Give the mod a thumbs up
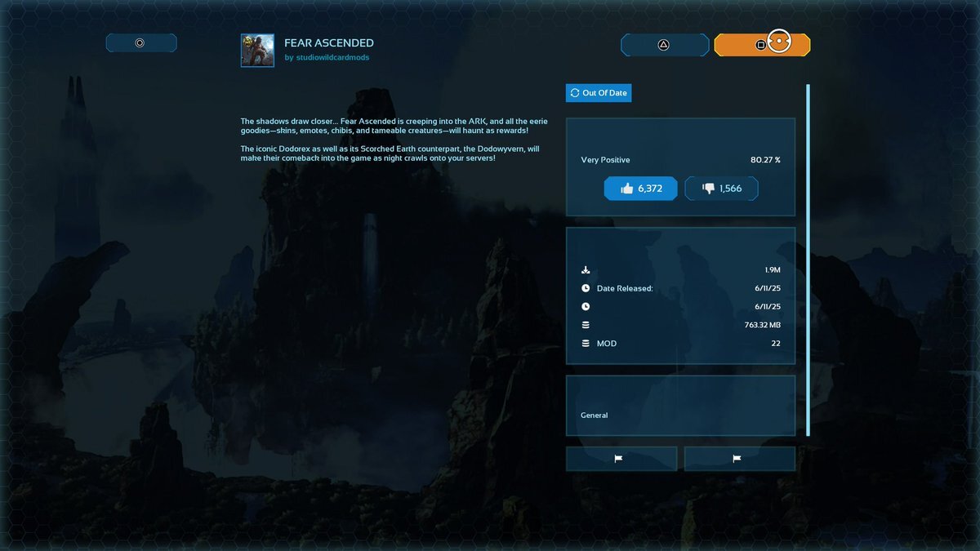The image size is (980, 551). (x=640, y=189)
